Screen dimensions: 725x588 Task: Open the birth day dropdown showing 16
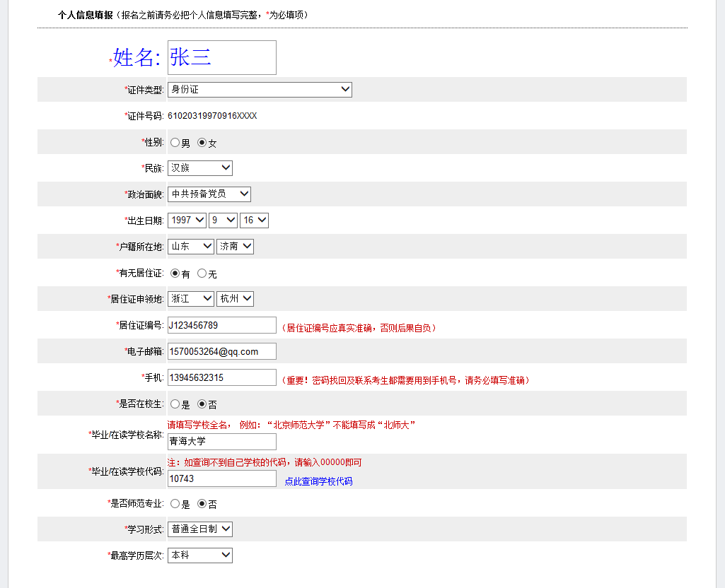tap(254, 220)
